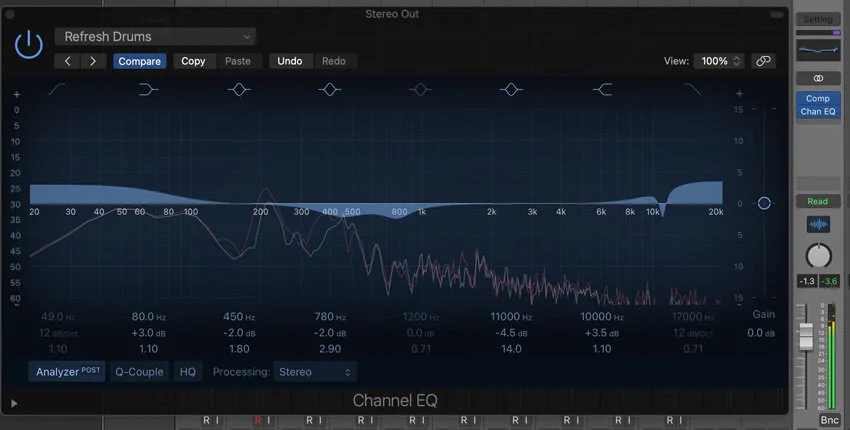Select the 17000 Hz frequency value

[x=692, y=317]
